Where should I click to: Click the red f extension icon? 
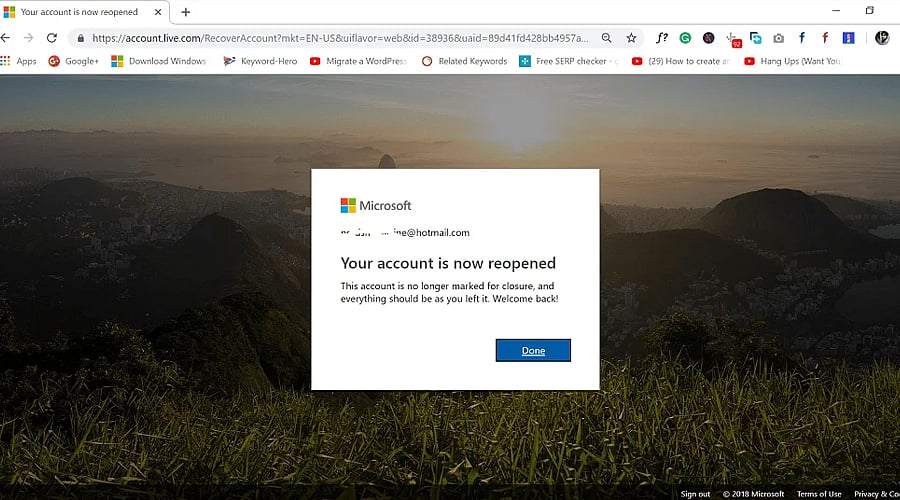[825, 38]
